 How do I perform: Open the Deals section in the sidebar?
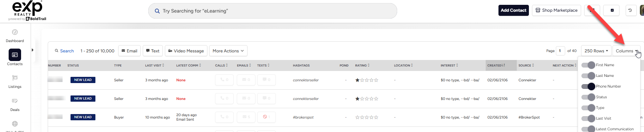15,105
